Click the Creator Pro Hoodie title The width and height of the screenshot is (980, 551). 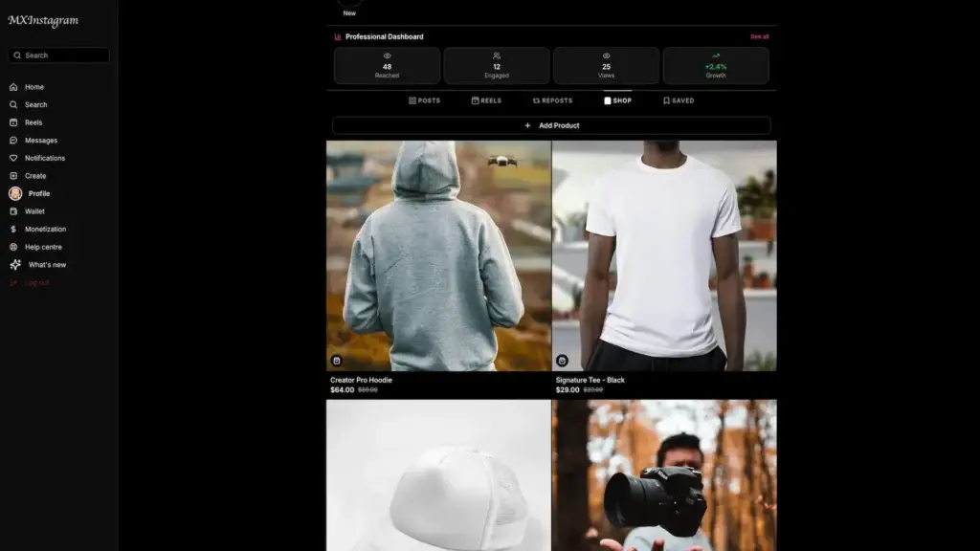361,380
